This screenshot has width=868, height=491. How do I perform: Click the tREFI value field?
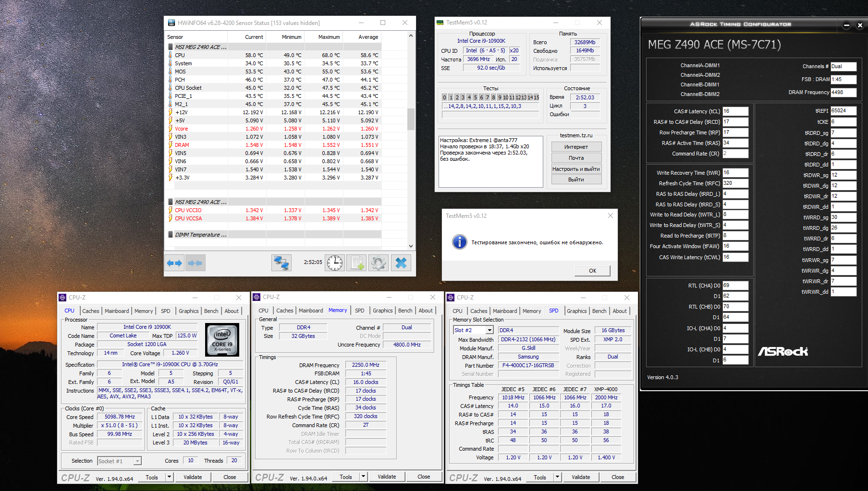pos(844,111)
